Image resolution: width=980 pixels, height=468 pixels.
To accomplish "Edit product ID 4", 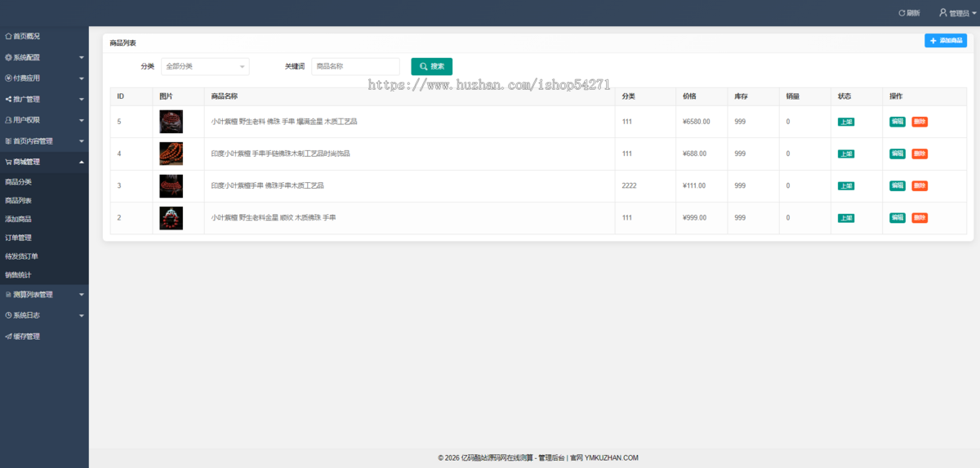I will coord(898,154).
